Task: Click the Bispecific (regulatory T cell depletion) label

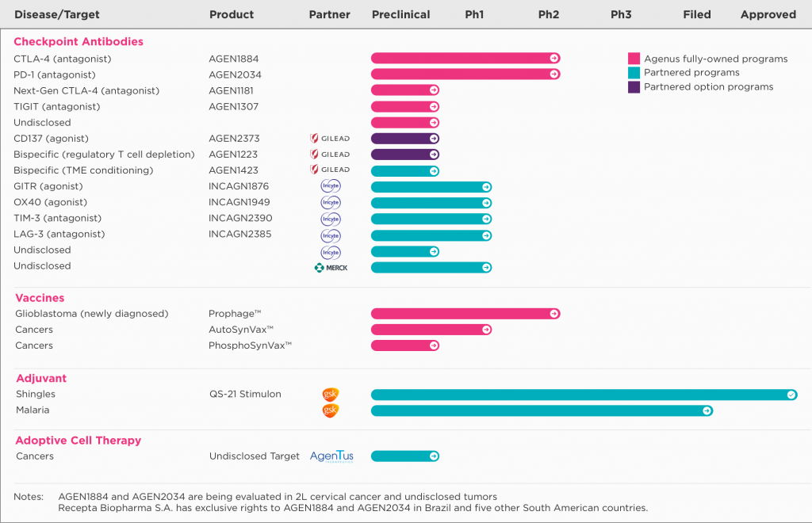Action: (x=104, y=155)
